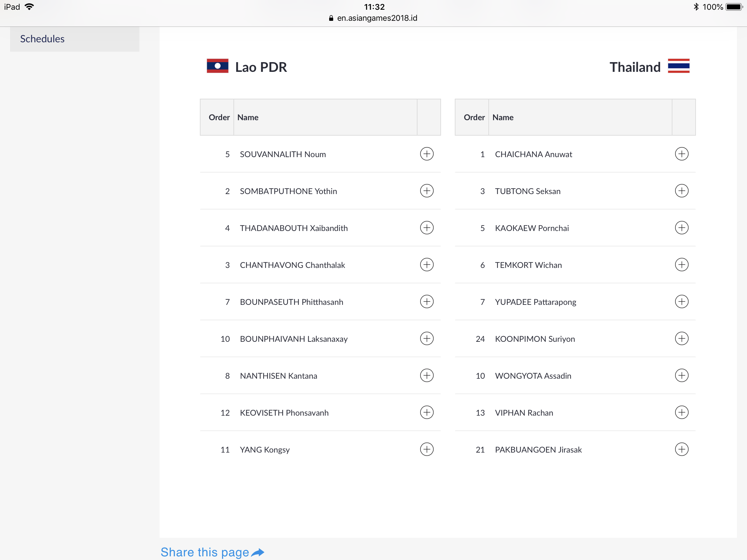Click plus icon beside TUBTONG Seksan
Viewport: 747px width, 560px height.
pos(682,191)
